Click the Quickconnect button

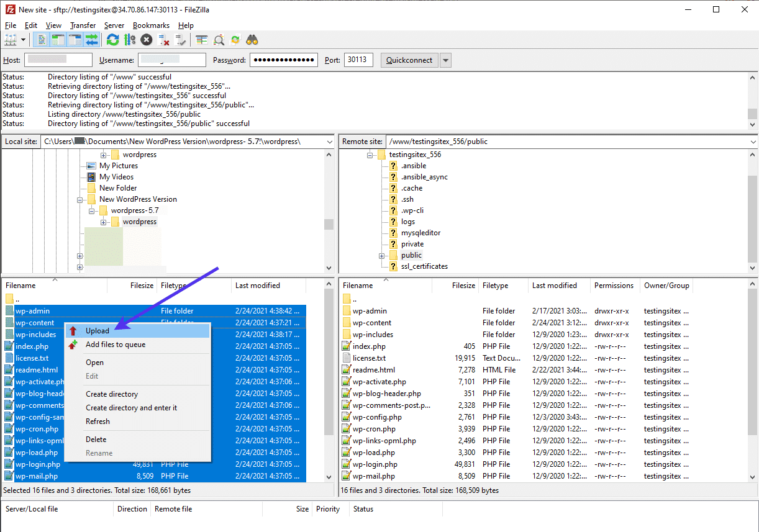(409, 60)
